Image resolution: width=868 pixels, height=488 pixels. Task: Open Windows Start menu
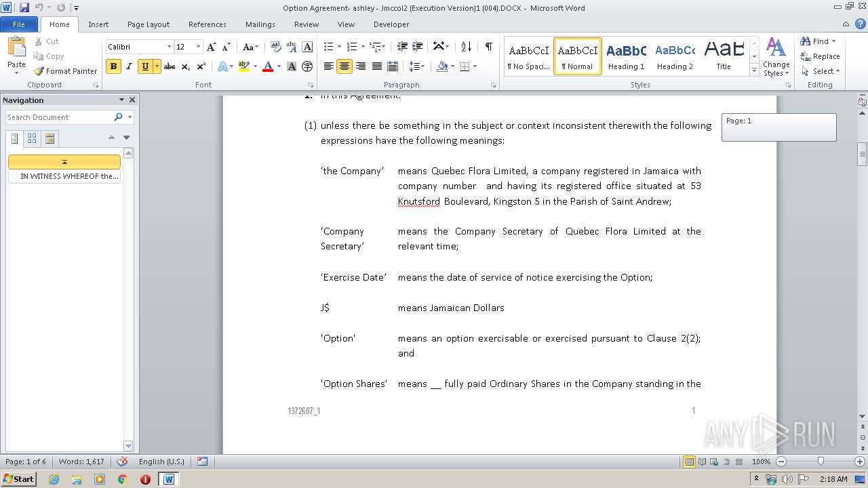point(19,479)
